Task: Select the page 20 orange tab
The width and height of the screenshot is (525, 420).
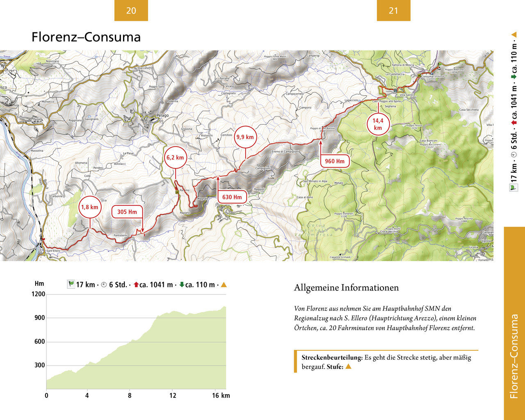Action: 131,11
